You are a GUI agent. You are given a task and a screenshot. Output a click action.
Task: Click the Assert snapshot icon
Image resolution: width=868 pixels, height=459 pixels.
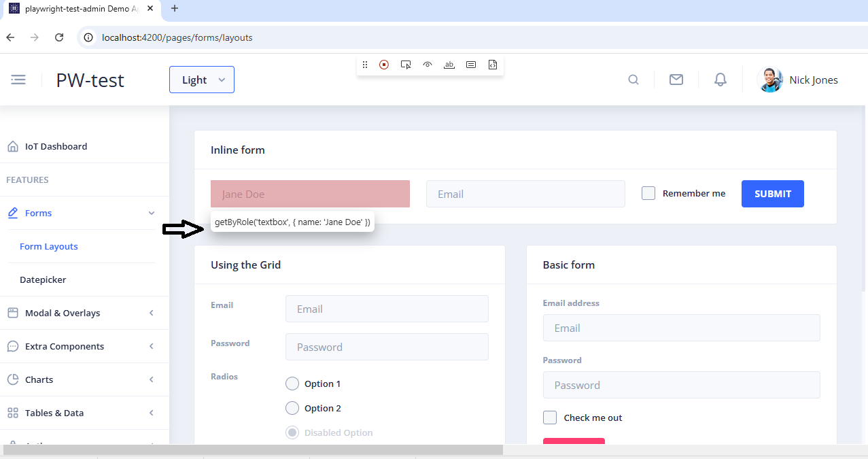click(493, 65)
